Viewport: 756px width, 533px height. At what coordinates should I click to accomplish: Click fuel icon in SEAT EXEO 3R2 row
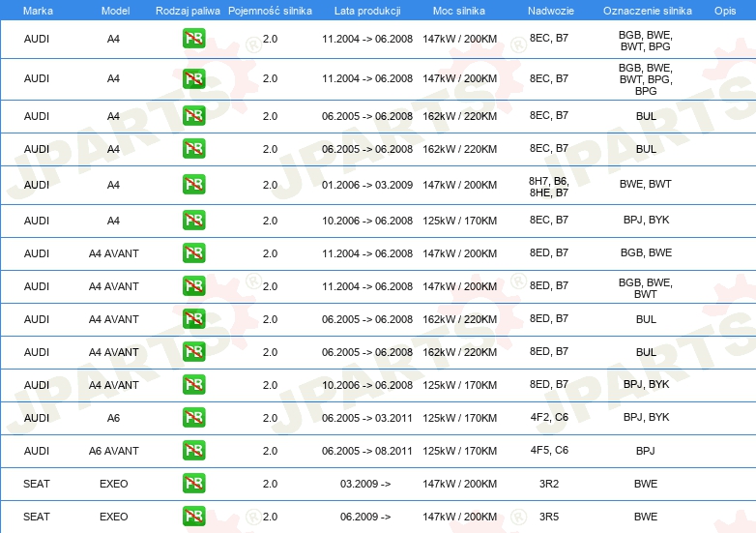click(193, 483)
